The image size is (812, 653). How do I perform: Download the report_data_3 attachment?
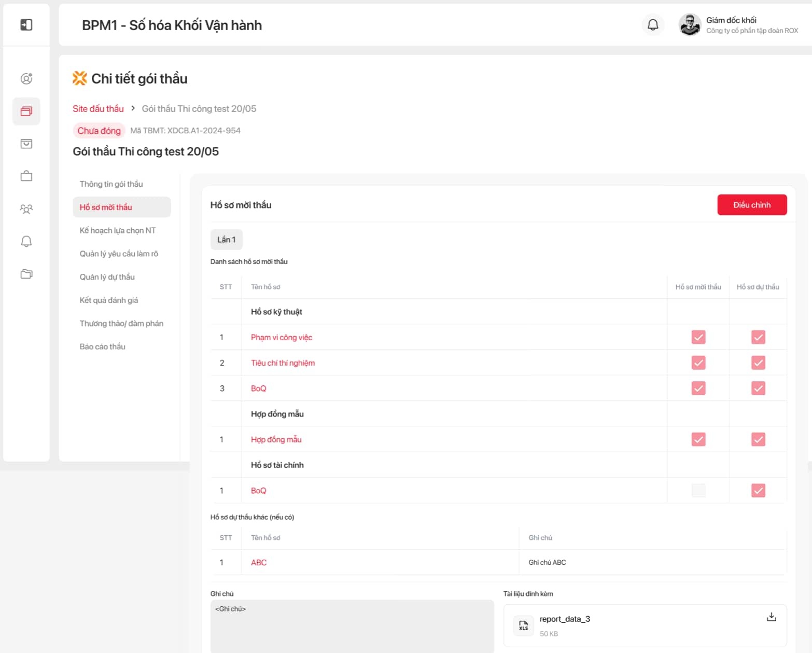[x=771, y=617]
